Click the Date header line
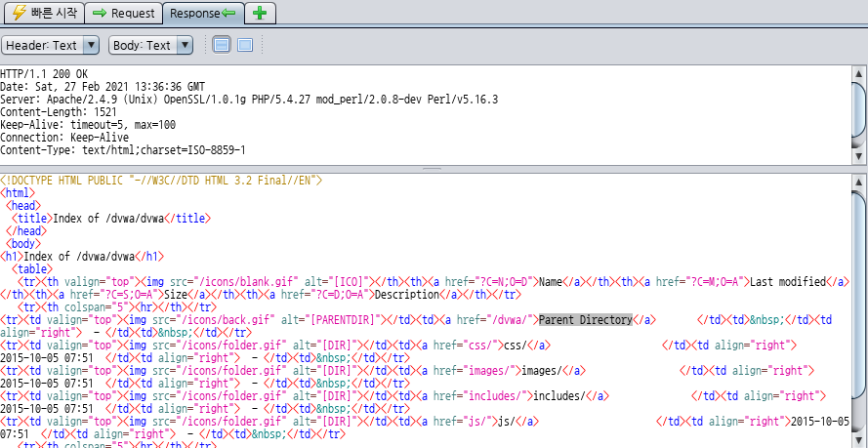This screenshot has height=448, width=868. coord(103,86)
